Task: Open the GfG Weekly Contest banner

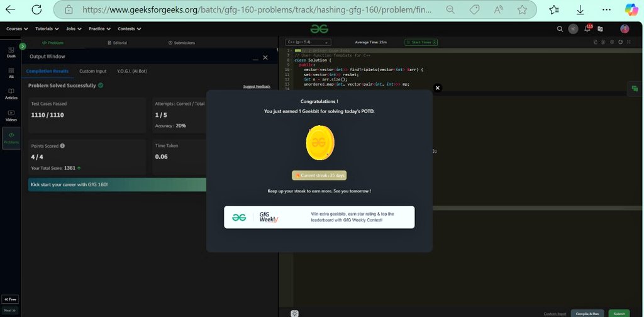Action: click(319, 217)
